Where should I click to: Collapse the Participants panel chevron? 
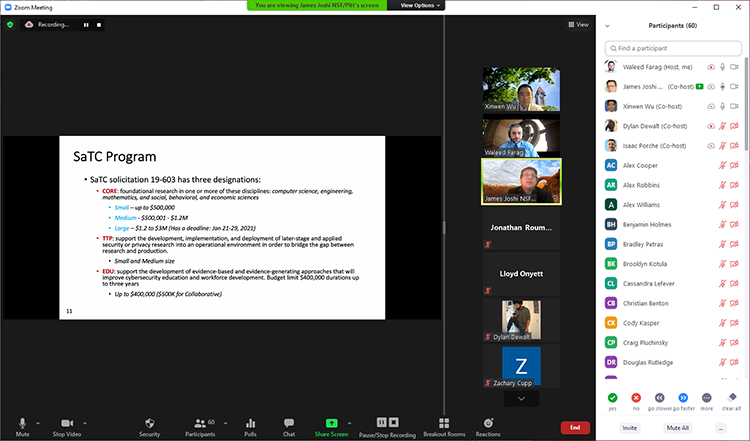click(607, 26)
